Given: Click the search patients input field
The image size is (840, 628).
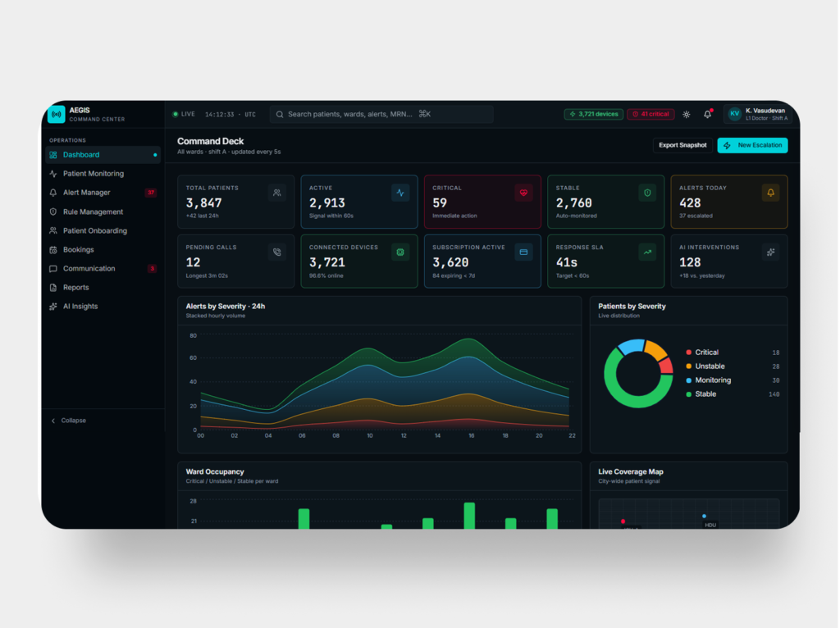Looking at the screenshot, I should click(381, 114).
